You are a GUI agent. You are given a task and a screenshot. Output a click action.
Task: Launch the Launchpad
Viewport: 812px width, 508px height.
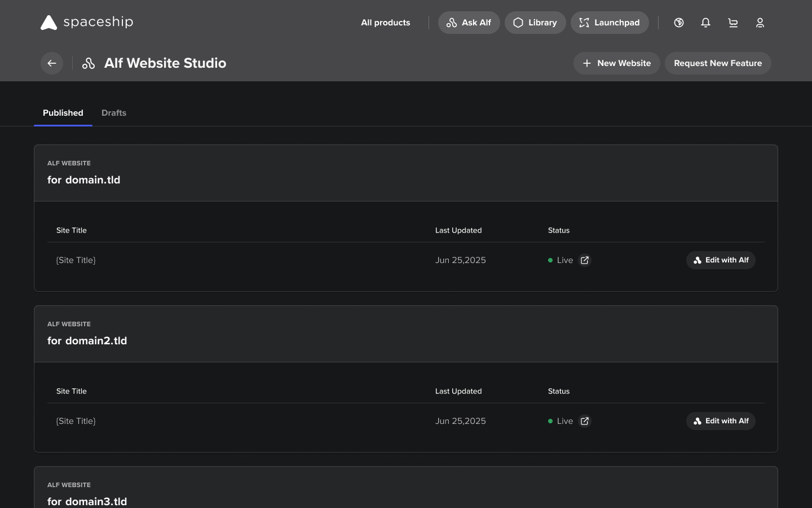click(610, 23)
